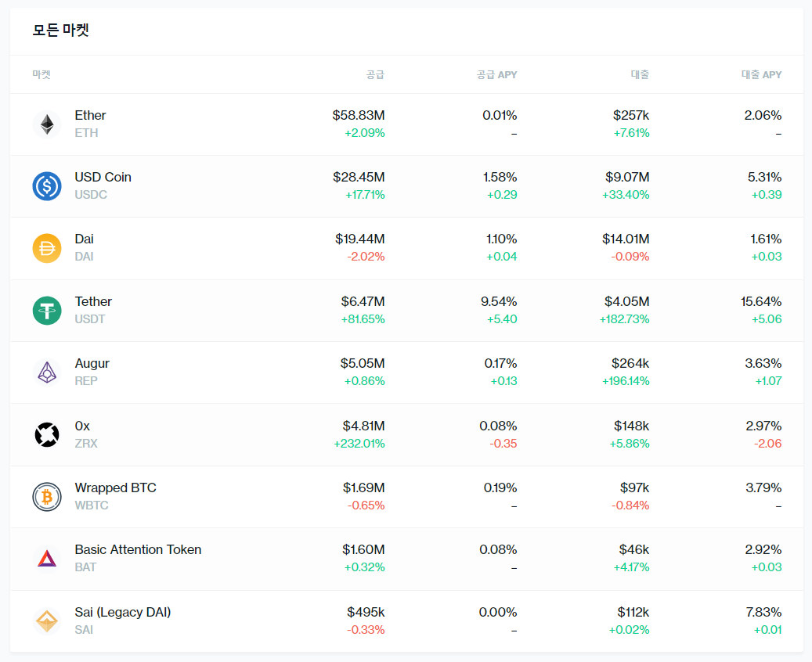The image size is (812, 662).
Task: Open the 0x market name
Action: click(82, 426)
